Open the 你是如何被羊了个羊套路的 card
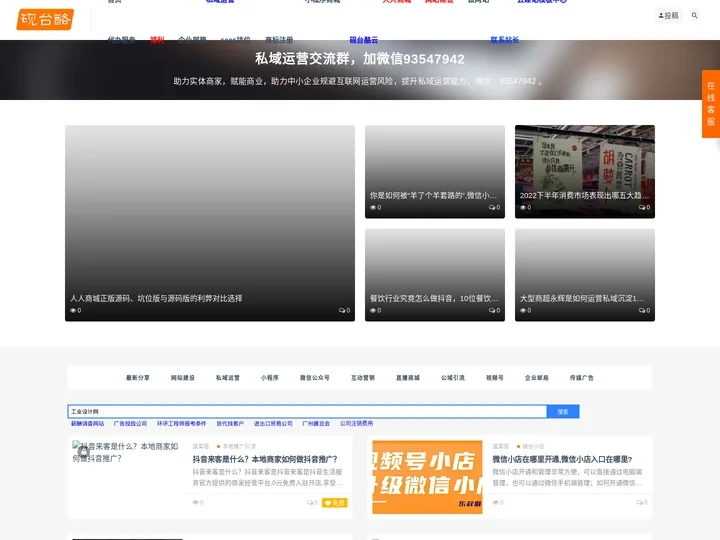This screenshot has width=720, height=540. click(435, 171)
